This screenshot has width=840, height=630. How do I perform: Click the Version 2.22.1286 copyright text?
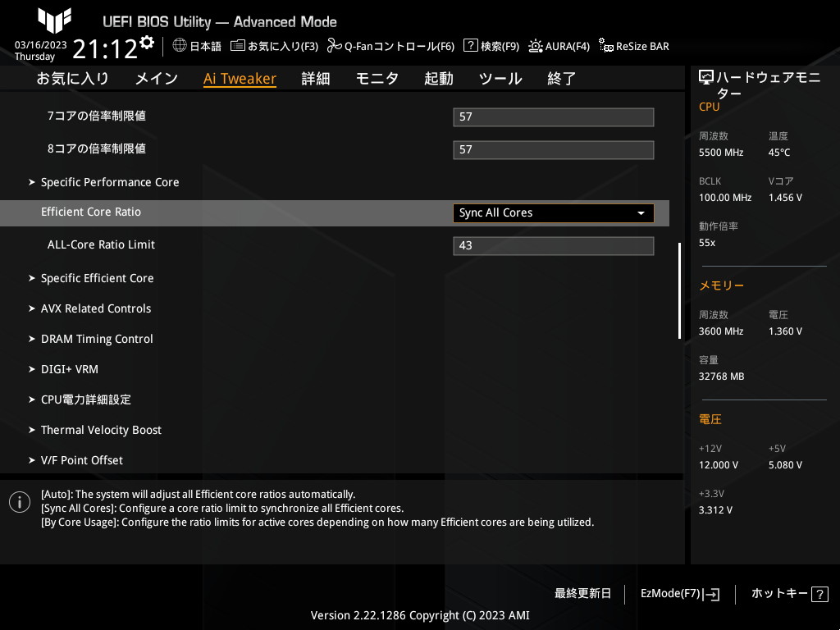tap(420, 615)
